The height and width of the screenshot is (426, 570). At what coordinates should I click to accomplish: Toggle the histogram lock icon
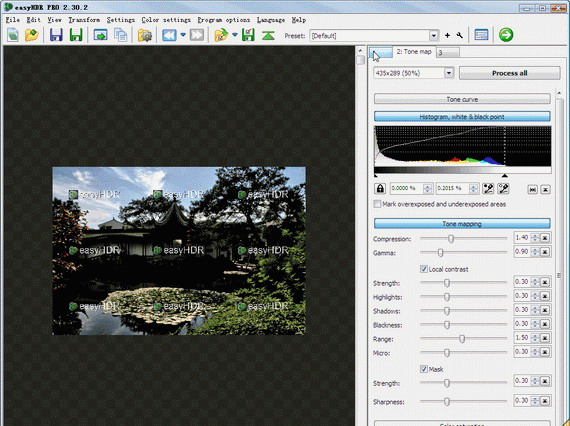click(x=380, y=189)
